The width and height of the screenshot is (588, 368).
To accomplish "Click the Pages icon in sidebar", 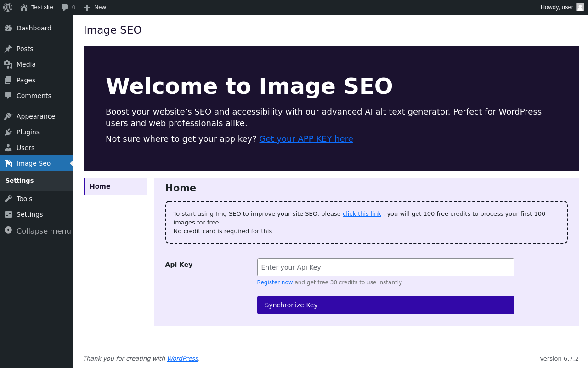I will (8, 80).
